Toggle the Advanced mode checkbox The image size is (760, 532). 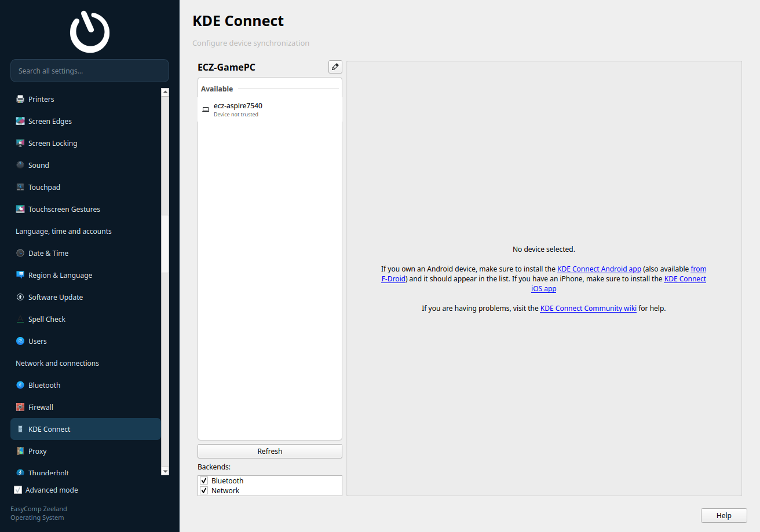pos(18,490)
